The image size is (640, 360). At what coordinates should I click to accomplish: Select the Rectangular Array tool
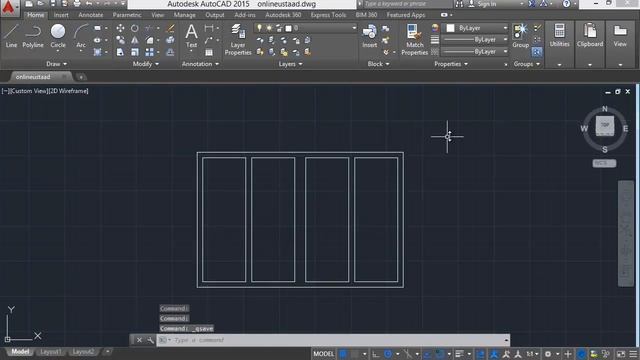pyautogui.click(x=149, y=52)
